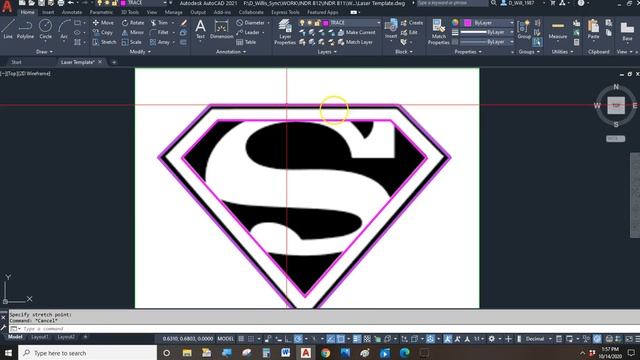
Task: Click the Leader annotation tool
Action: pyautogui.click(x=248, y=32)
